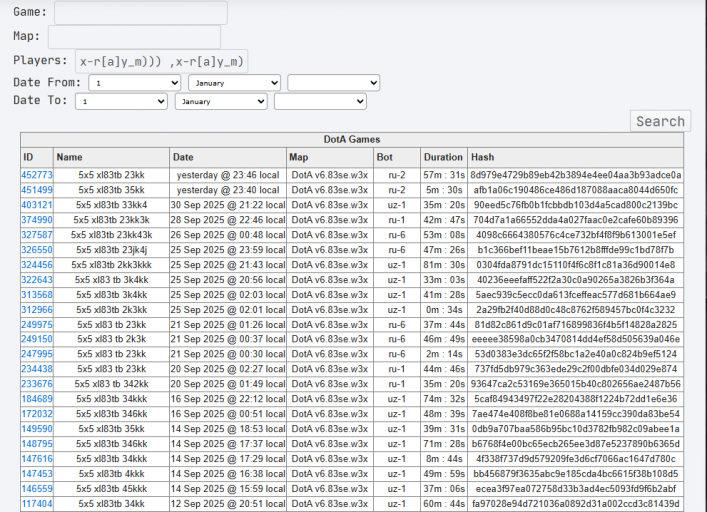Click the Search button
The width and height of the screenshot is (707, 512).
(660, 121)
